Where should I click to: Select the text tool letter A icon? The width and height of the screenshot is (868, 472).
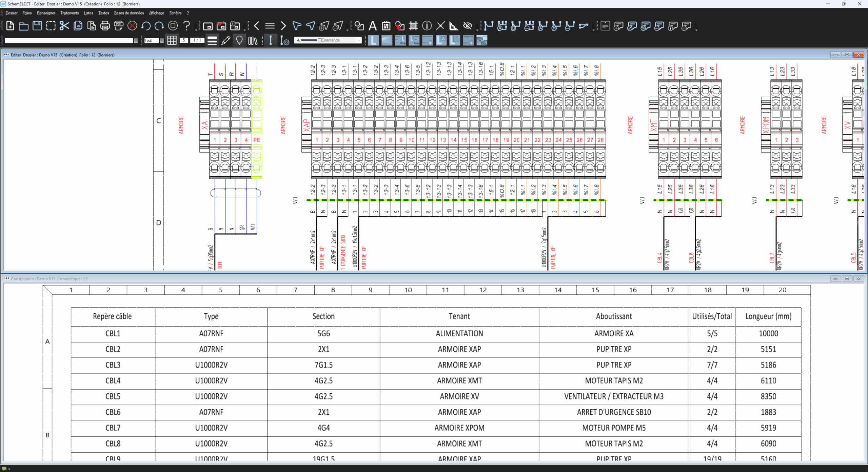(372, 26)
